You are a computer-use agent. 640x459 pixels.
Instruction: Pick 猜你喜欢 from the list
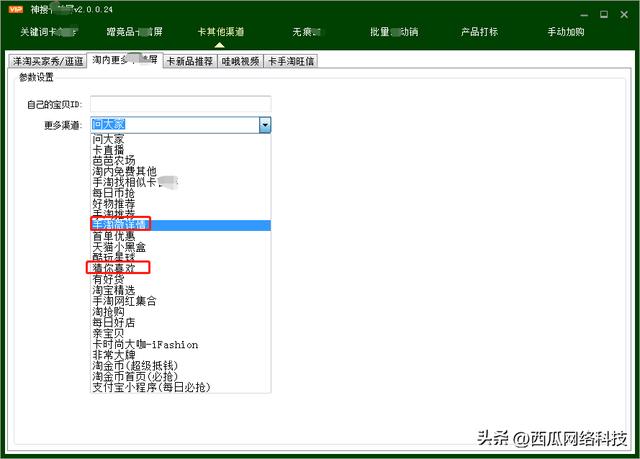[180, 268]
